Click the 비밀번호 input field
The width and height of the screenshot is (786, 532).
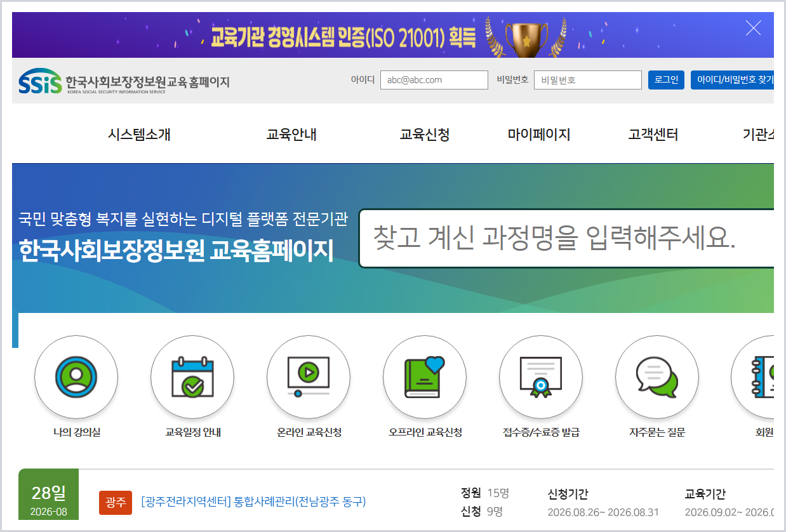click(x=588, y=80)
